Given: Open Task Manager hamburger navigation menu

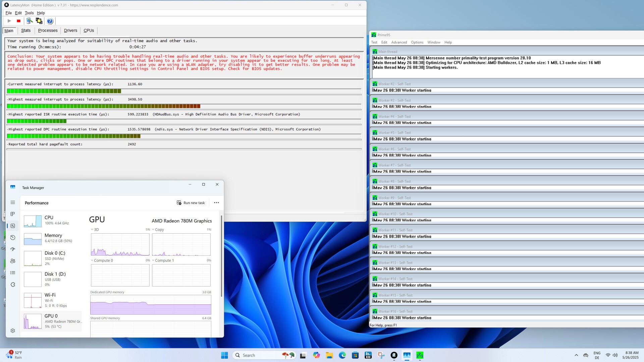Looking at the screenshot, I should click(13, 202).
